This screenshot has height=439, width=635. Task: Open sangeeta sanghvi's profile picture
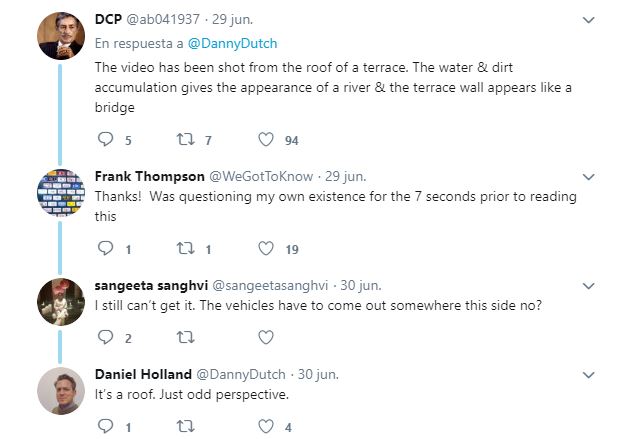(60, 302)
